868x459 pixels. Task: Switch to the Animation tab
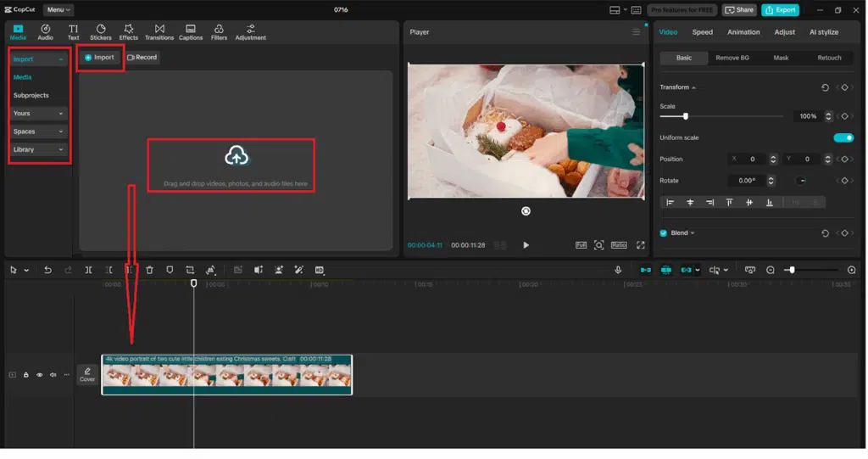(x=743, y=32)
